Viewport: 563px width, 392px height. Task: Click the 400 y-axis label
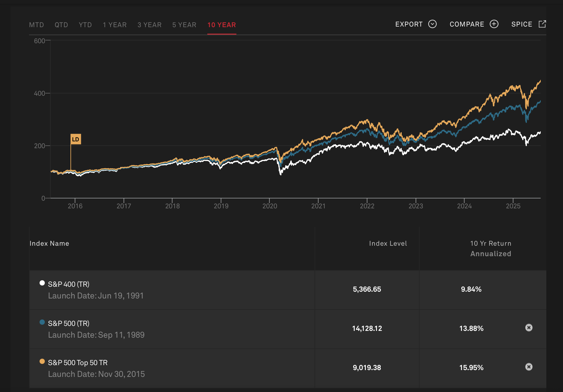(x=39, y=94)
